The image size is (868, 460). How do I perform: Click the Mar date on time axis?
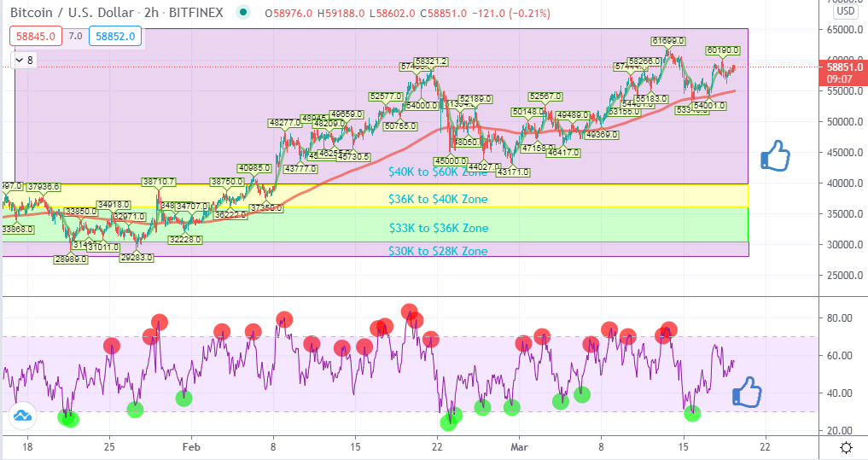(519, 446)
